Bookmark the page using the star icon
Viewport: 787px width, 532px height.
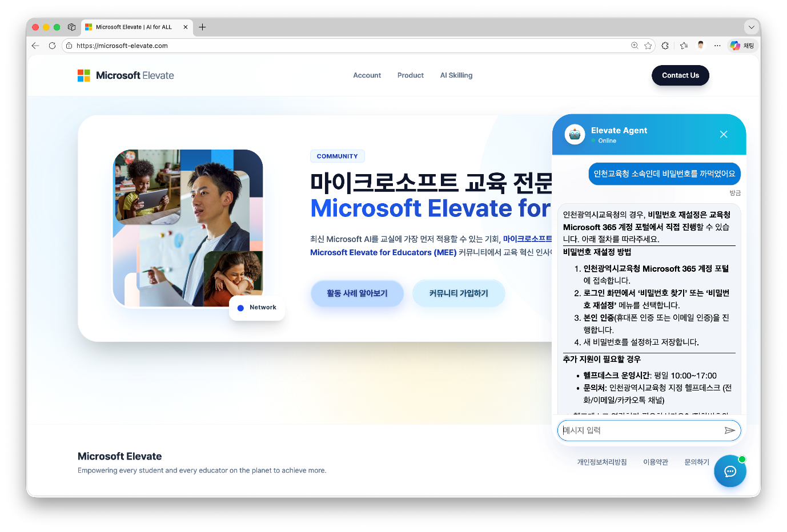tap(648, 46)
